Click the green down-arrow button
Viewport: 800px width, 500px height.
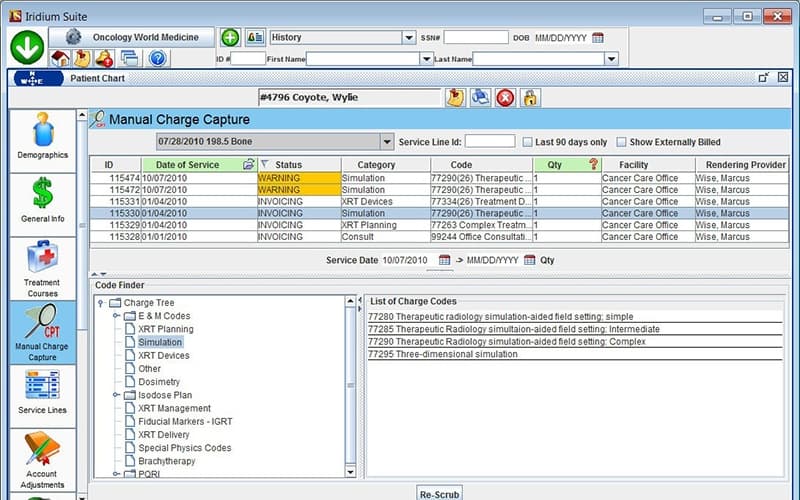click(x=27, y=47)
